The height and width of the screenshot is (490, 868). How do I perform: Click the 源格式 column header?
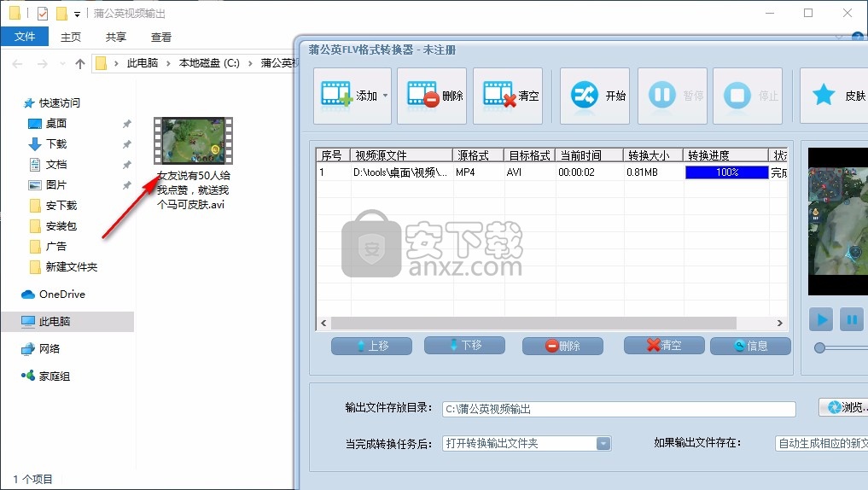click(x=478, y=155)
